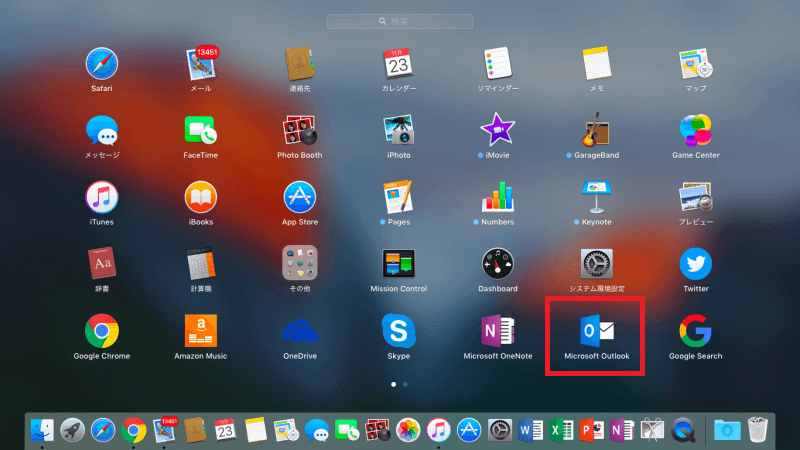The image size is (800, 450).
Task: Open メール app with 13451 badge in Launchpad
Action: [x=201, y=64]
